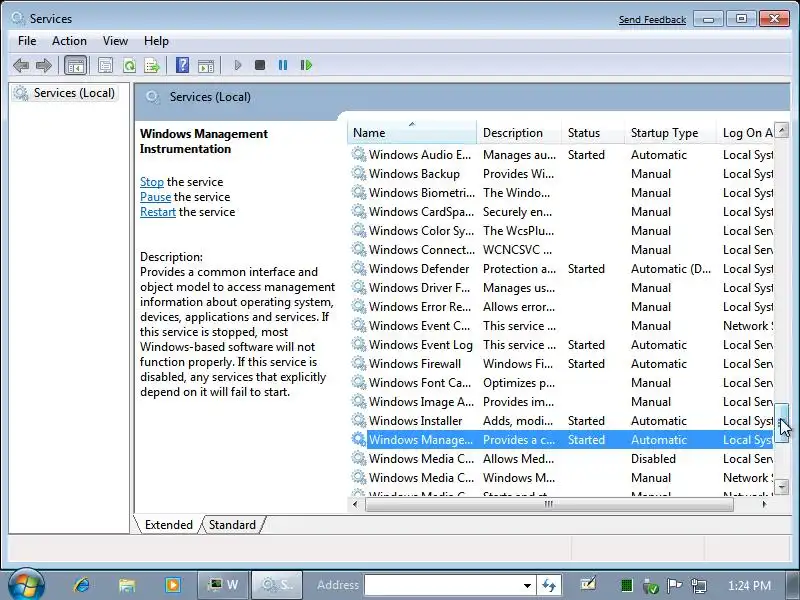Click the Refresh toolbar icon
The height and width of the screenshot is (600, 800).
[x=129, y=65]
